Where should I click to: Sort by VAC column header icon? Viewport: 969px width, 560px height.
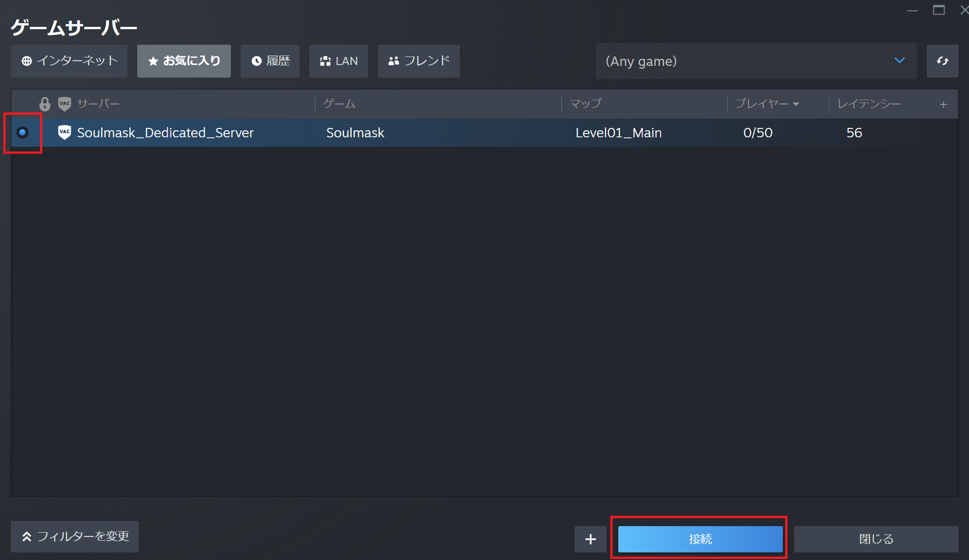[x=64, y=104]
